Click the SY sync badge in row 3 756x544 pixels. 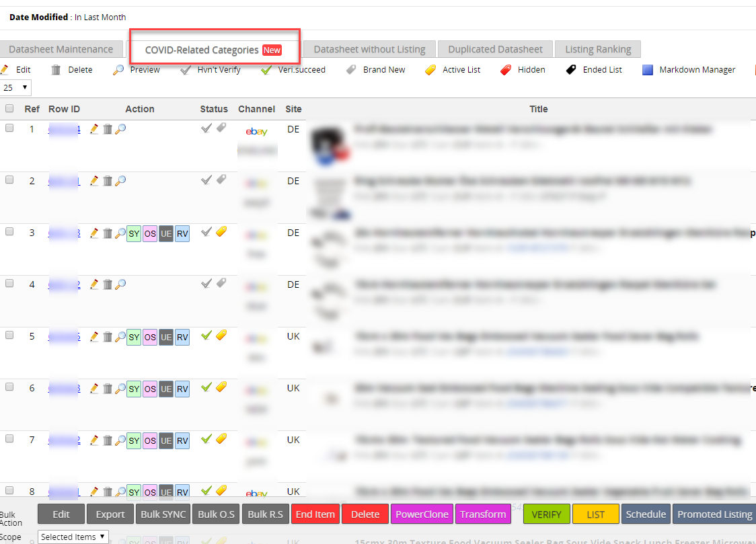[x=134, y=233]
